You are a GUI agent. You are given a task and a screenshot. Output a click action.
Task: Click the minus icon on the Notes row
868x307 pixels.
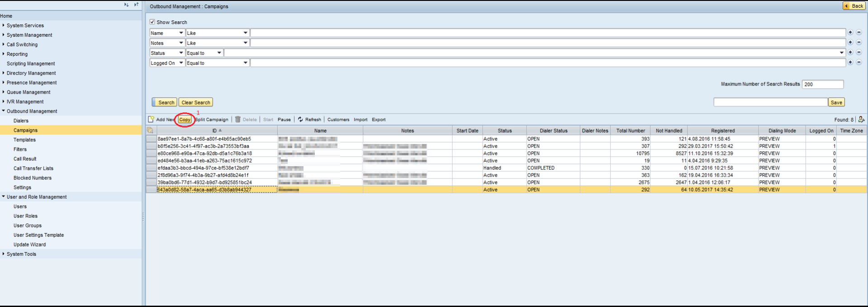pos(859,43)
